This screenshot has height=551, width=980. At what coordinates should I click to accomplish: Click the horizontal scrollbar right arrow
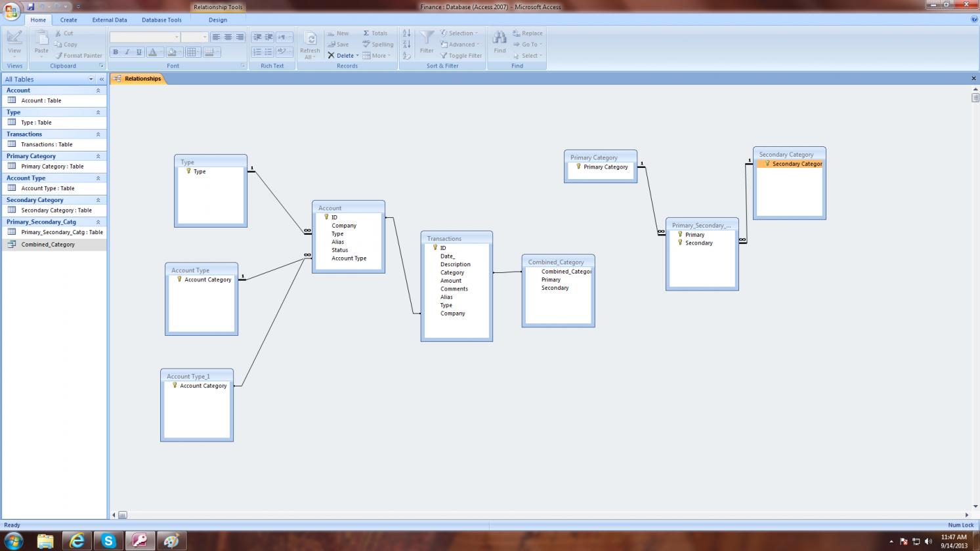click(966, 515)
